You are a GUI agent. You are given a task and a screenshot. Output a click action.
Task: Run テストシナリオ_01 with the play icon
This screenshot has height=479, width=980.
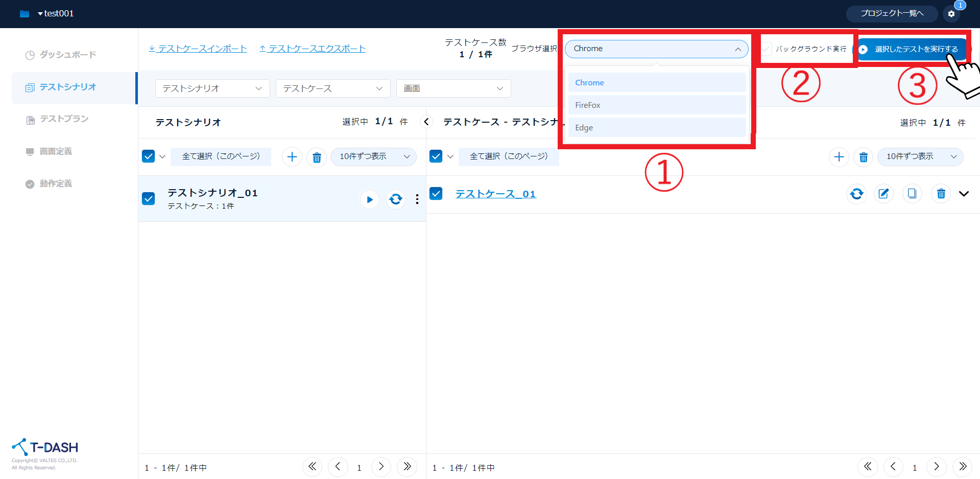coord(369,199)
